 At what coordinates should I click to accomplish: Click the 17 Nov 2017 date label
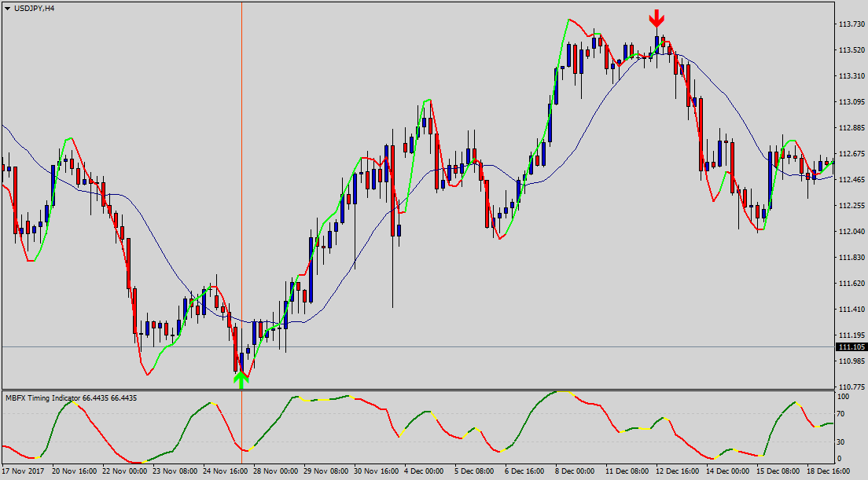pyautogui.click(x=24, y=472)
